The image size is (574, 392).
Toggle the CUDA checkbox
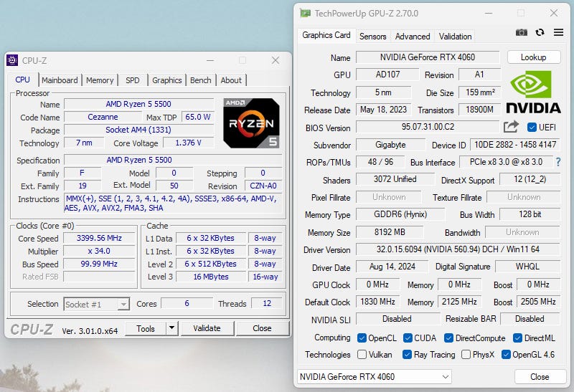click(x=408, y=338)
